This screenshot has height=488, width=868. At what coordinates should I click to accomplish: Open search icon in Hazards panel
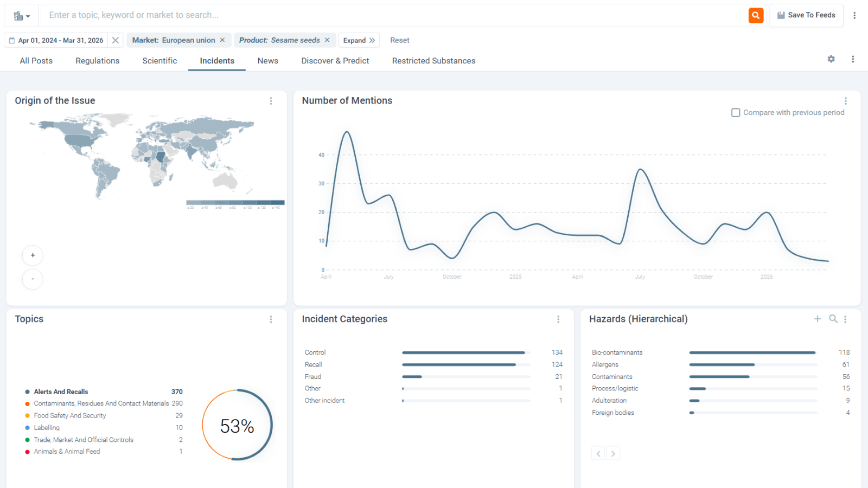pos(833,319)
